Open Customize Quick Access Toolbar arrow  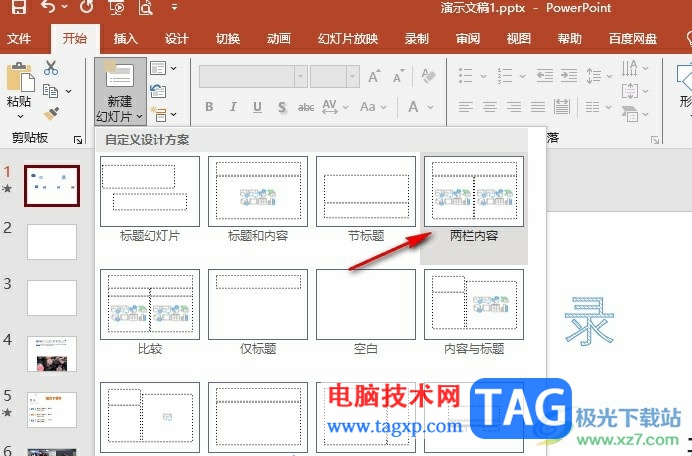pyautogui.click(x=174, y=7)
